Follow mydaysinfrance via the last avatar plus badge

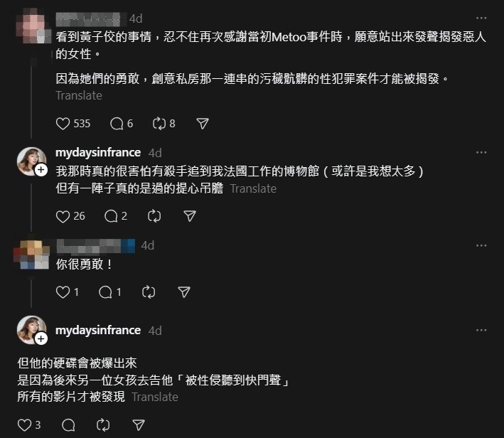pos(41,338)
